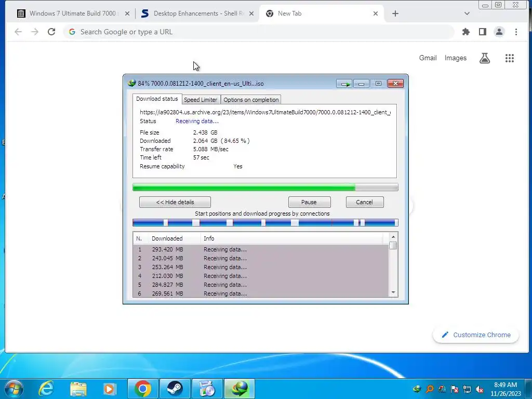The width and height of the screenshot is (532, 399).
Task: Open Chrome three-dot menu
Action: (516, 32)
